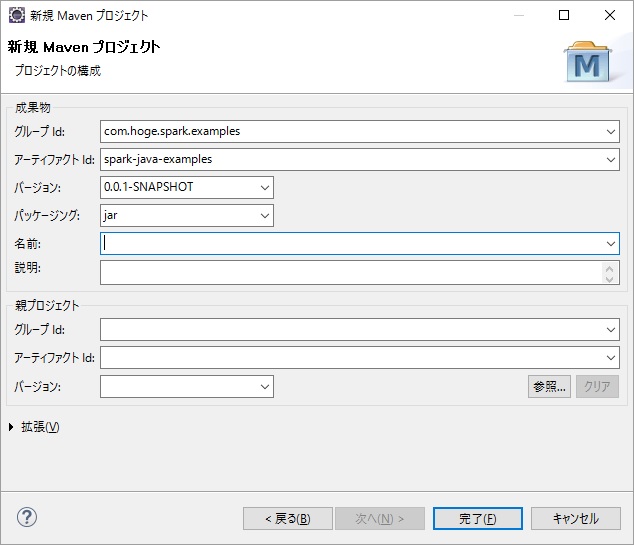
Task: Maximize the 新規 Maven プロジェクト dialog
Action: point(564,15)
